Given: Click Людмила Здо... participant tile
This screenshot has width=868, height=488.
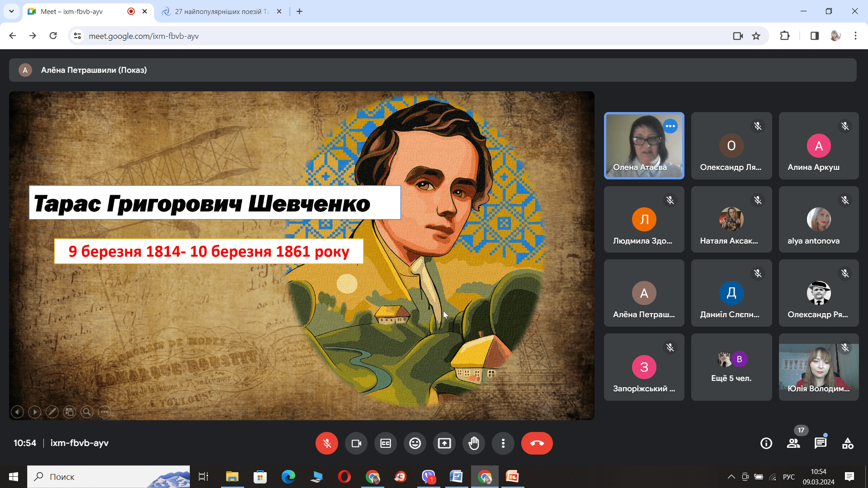Looking at the screenshot, I should [x=644, y=219].
